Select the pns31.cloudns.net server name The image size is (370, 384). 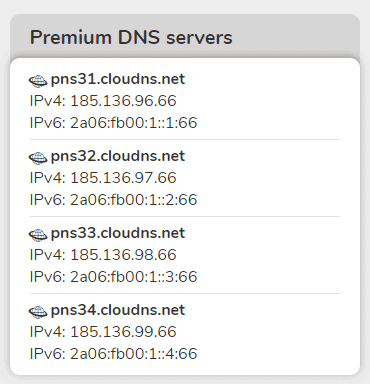click(x=118, y=79)
